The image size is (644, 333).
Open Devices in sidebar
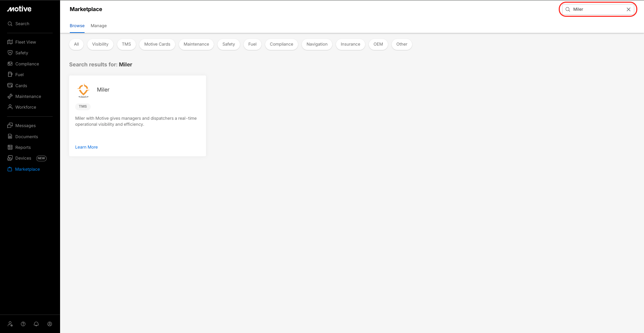click(23, 158)
